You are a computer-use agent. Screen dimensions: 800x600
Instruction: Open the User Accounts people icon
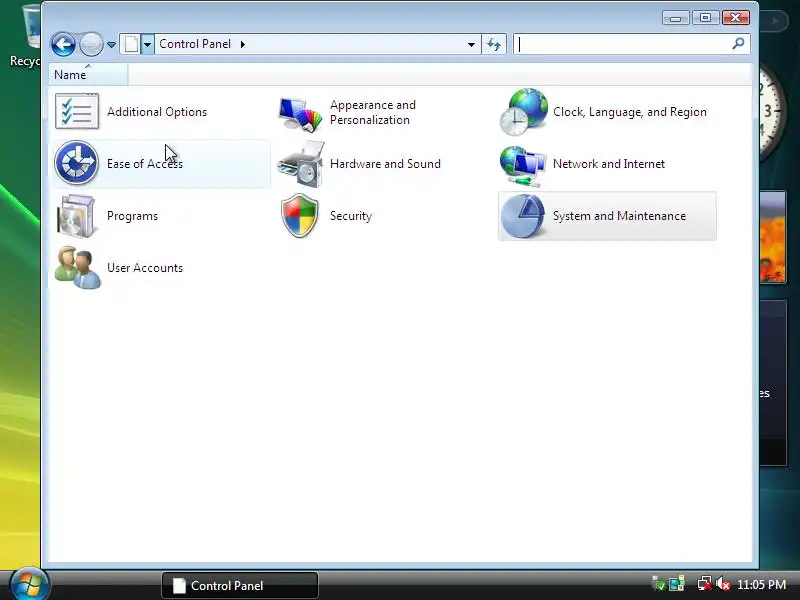click(78, 267)
